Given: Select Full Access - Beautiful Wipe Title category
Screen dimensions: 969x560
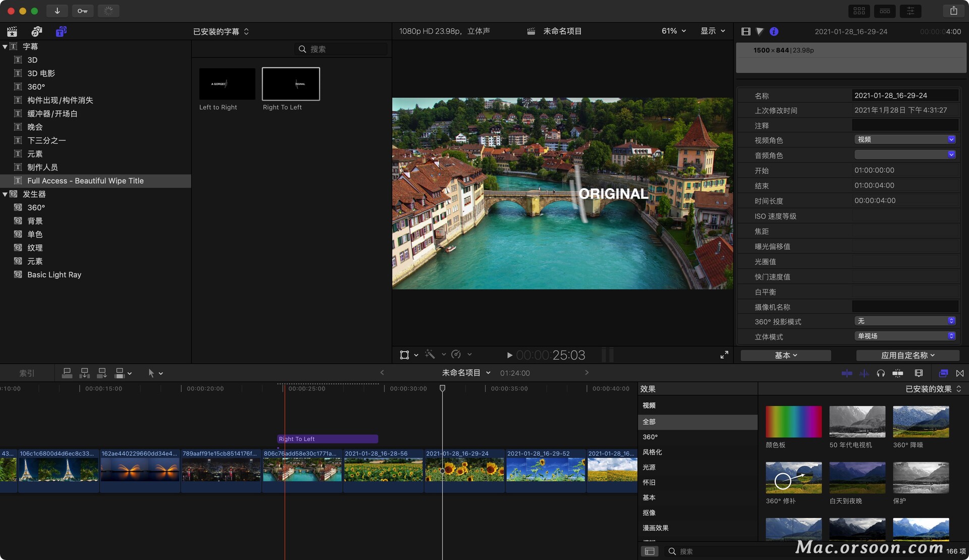Looking at the screenshot, I should pyautogui.click(x=85, y=181).
